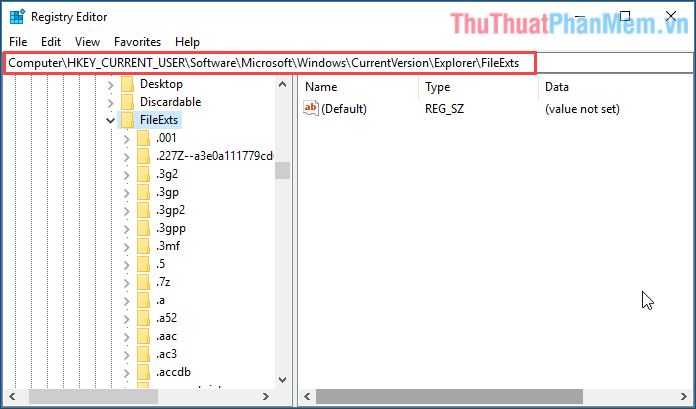Image resolution: width=696 pixels, height=409 pixels.
Task: Click tree pane scroll up arrow
Action: coord(282,84)
